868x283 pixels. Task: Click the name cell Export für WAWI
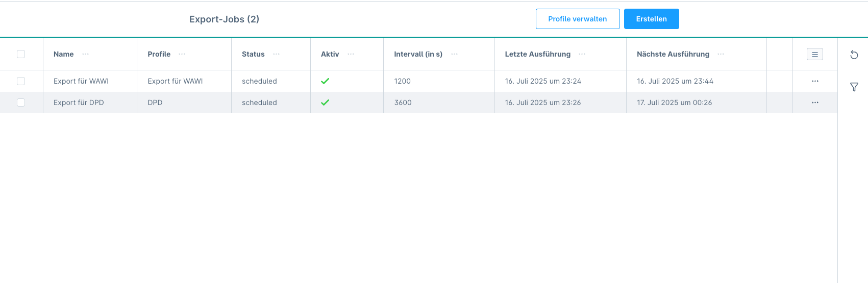coord(81,81)
